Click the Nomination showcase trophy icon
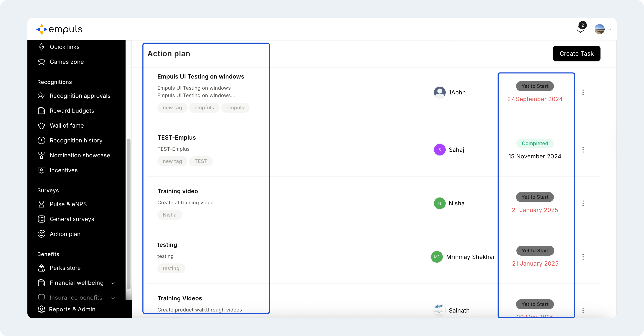This screenshot has width=644, height=336. (x=42, y=155)
